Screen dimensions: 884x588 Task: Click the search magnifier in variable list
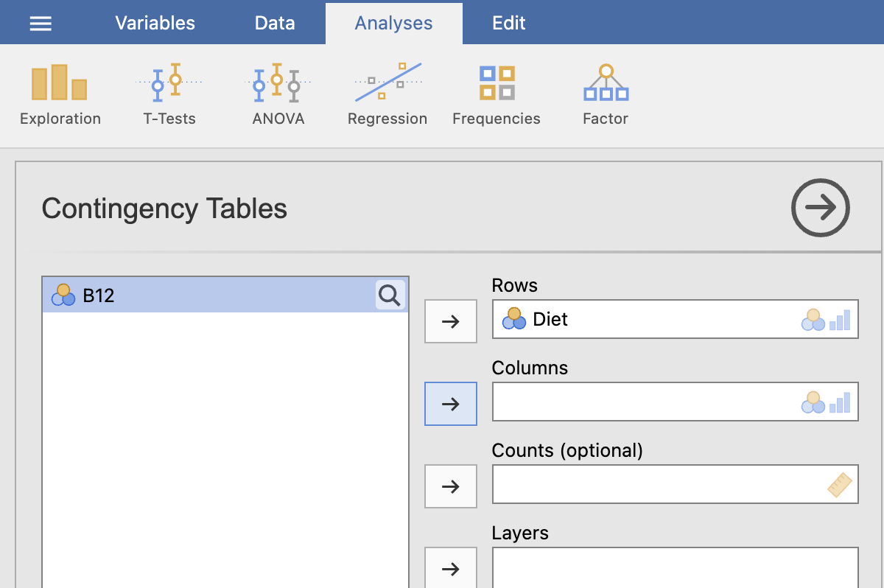tap(390, 295)
